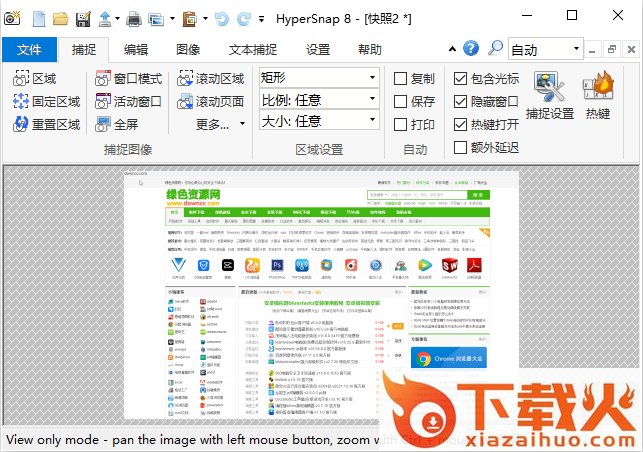Switch to the 图像 image tab
Image resolution: width=643 pixels, height=452 pixels.
click(x=188, y=50)
